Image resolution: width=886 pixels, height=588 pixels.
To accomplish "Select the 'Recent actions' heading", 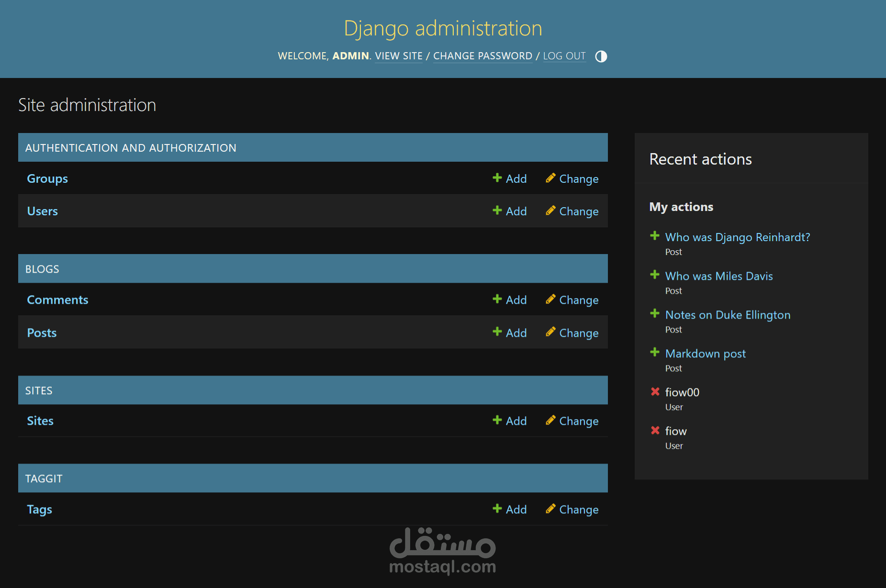I will [700, 159].
